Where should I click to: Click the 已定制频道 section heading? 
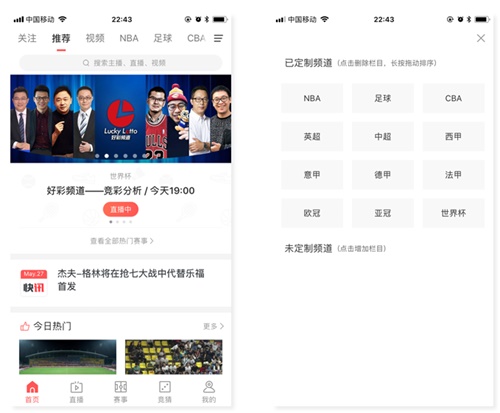click(x=308, y=63)
